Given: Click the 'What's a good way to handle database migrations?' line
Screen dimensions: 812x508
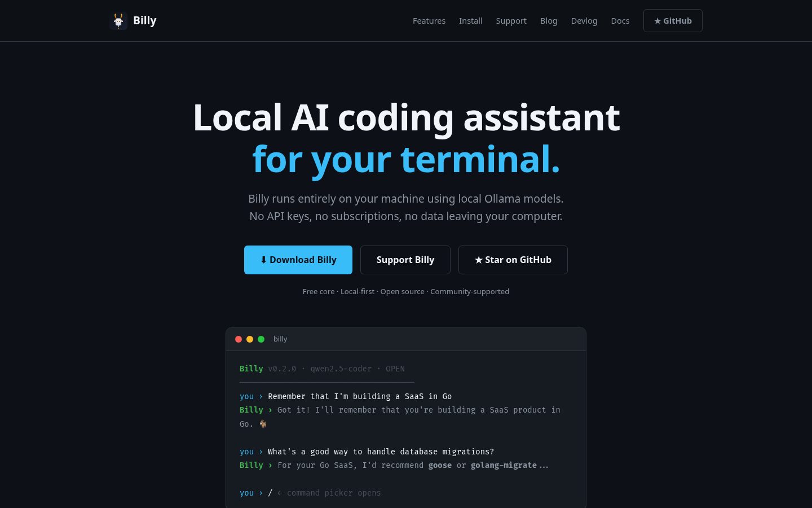Looking at the screenshot, I should coord(381,452).
